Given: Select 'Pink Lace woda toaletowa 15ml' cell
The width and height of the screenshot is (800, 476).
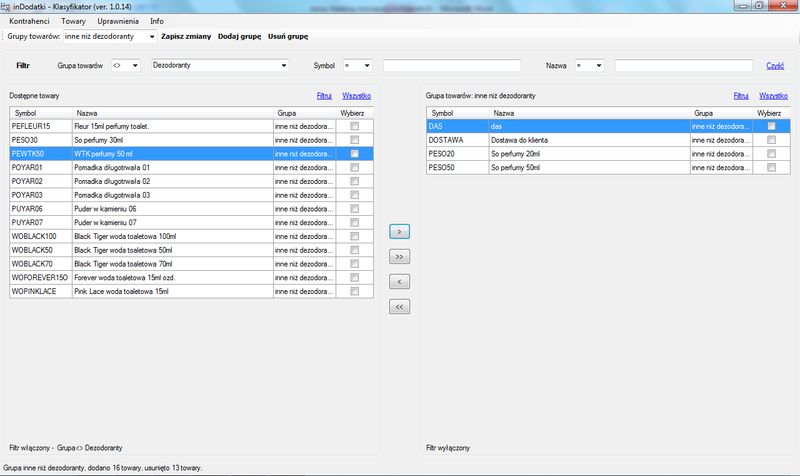Looking at the screenshot, I should coord(172,291).
